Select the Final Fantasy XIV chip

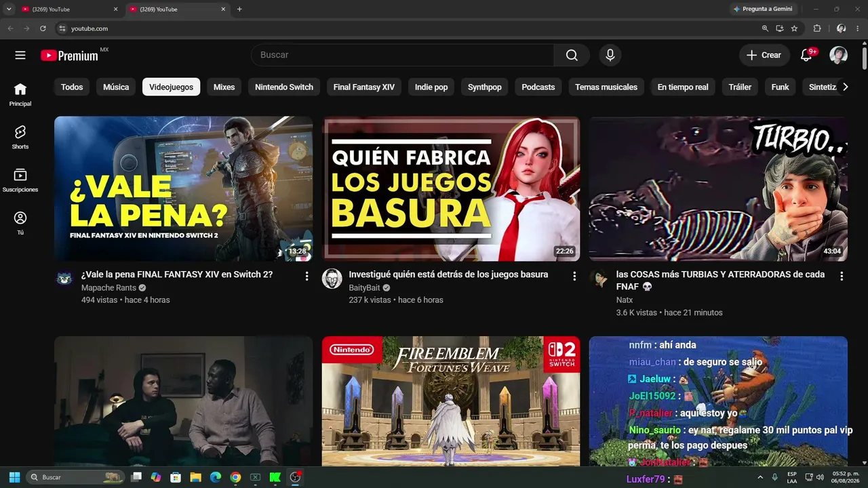(364, 87)
